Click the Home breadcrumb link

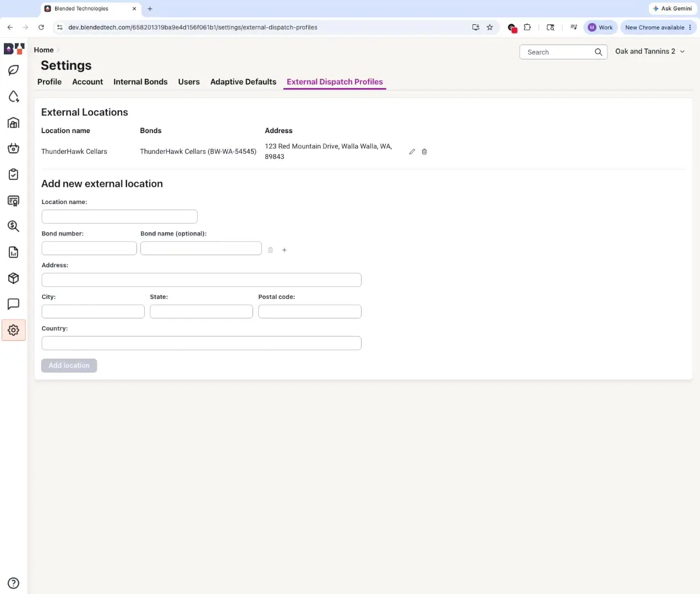tap(44, 50)
